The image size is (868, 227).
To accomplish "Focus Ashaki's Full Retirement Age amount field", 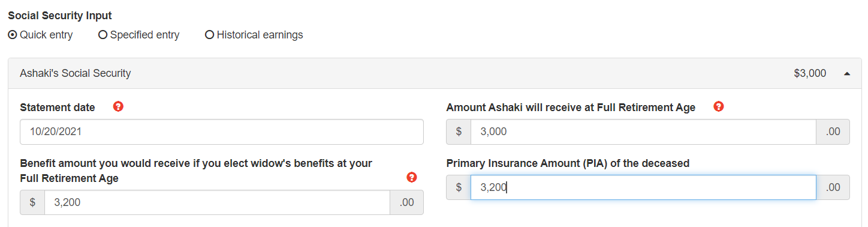I will click(x=643, y=132).
